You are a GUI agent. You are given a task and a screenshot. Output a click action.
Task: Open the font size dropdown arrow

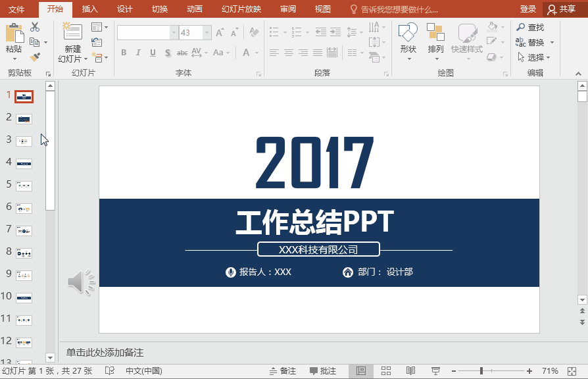click(x=207, y=33)
